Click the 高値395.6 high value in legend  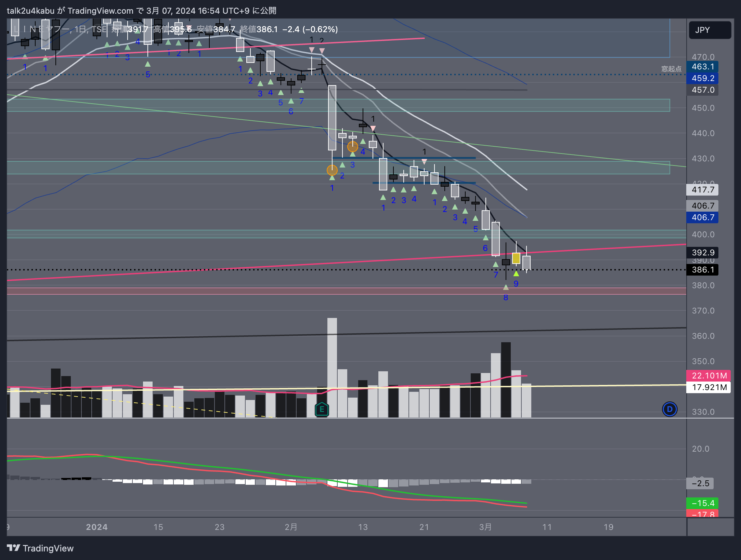[172, 29]
